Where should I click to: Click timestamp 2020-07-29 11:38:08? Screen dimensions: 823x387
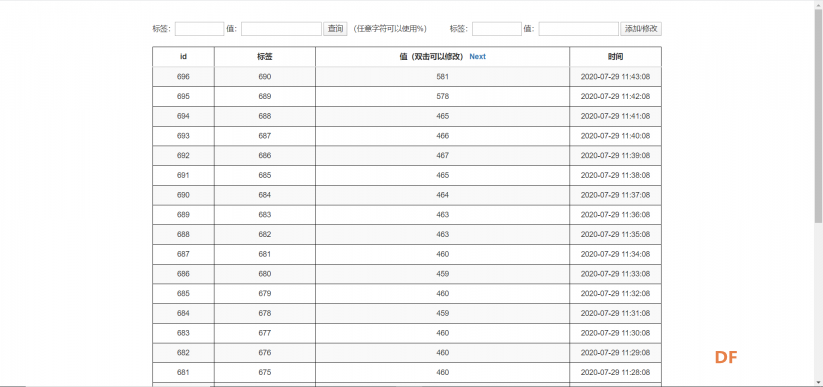click(615, 175)
